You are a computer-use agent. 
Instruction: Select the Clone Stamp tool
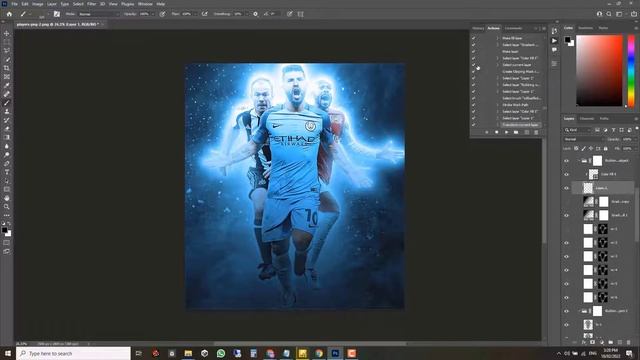click(7, 111)
